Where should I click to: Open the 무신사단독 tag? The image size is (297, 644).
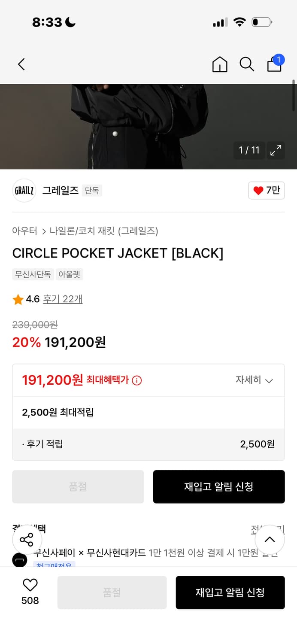coord(33,274)
